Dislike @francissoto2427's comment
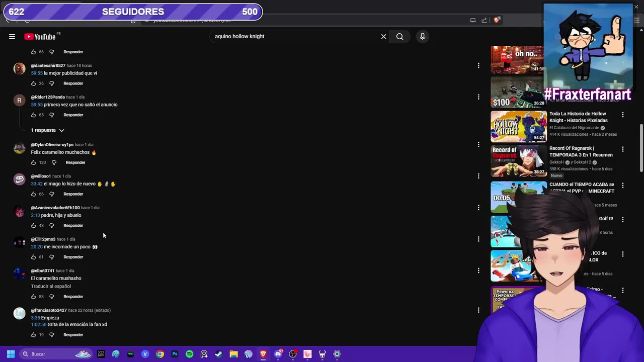 point(51,335)
